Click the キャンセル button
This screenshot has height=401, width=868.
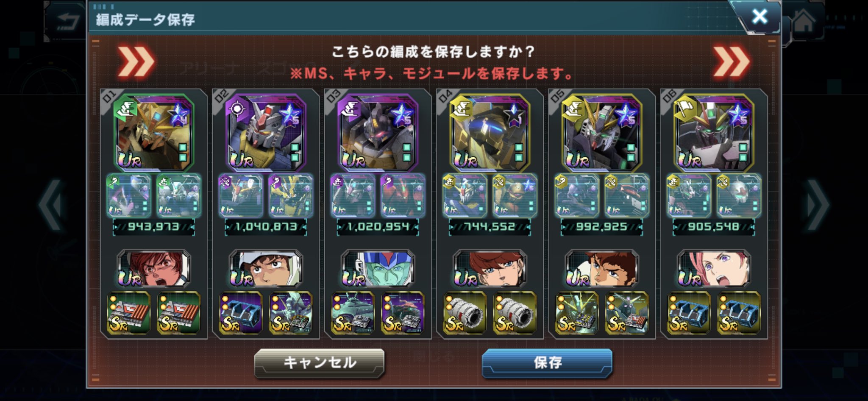coord(320,363)
